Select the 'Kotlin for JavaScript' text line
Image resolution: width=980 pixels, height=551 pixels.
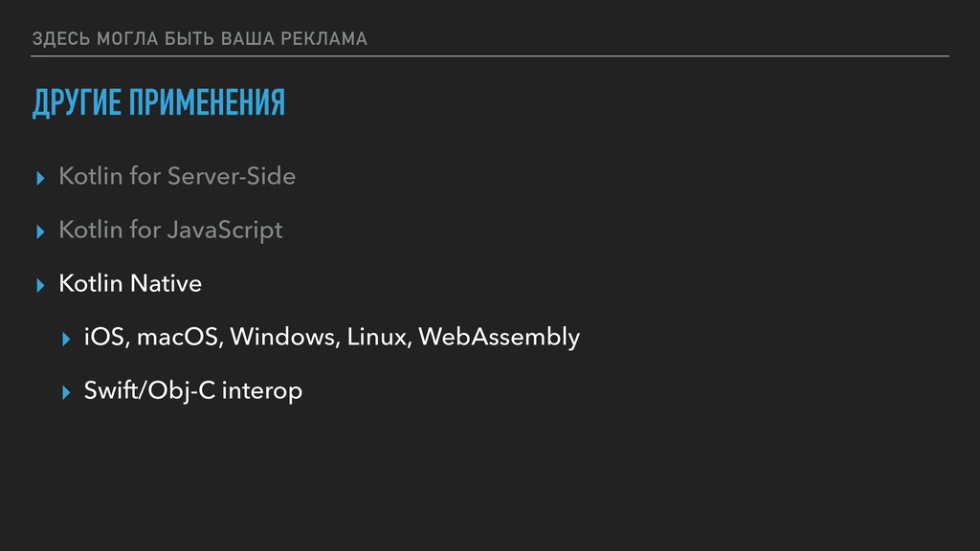[x=170, y=231]
